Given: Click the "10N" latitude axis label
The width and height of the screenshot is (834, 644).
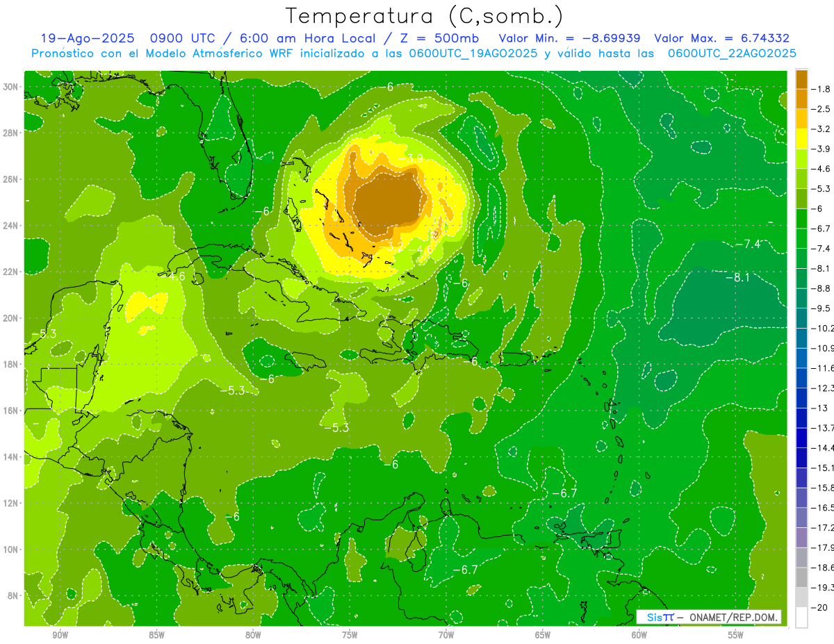Looking at the screenshot, I should point(10,549).
